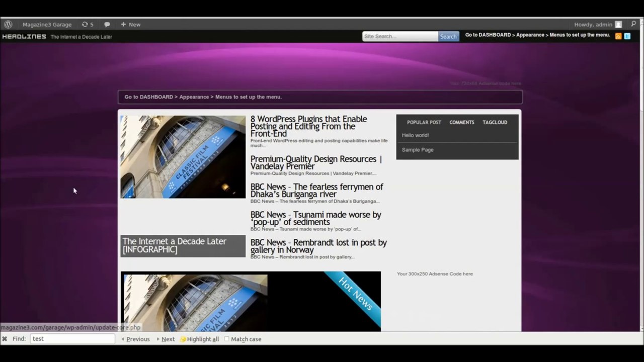Open the Hello world! popular post

(x=415, y=135)
